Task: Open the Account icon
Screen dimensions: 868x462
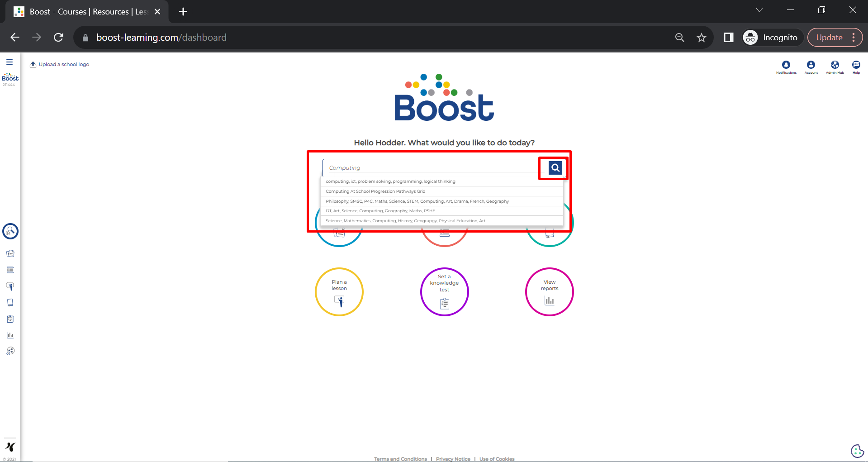Action: pyautogui.click(x=811, y=65)
